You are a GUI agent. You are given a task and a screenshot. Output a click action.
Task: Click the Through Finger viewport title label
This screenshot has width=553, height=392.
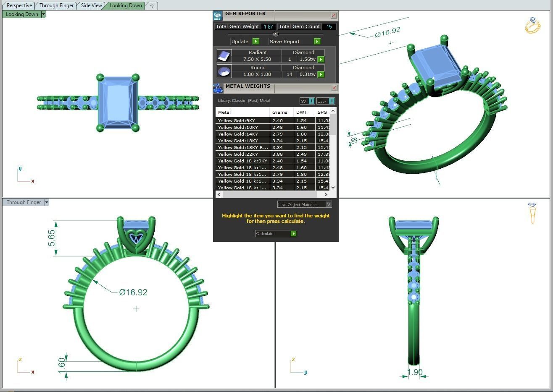point(24,202)
